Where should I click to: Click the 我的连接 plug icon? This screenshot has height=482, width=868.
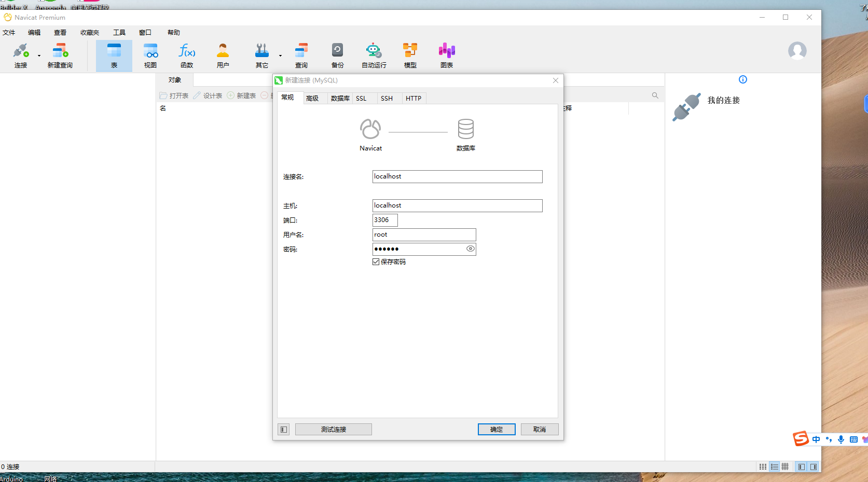[x=687, y=107]
